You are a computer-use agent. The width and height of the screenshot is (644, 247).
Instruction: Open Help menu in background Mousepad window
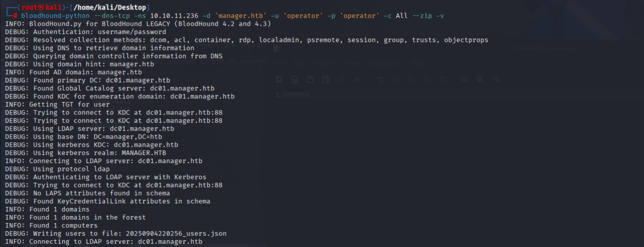click(x=419, y=64)
